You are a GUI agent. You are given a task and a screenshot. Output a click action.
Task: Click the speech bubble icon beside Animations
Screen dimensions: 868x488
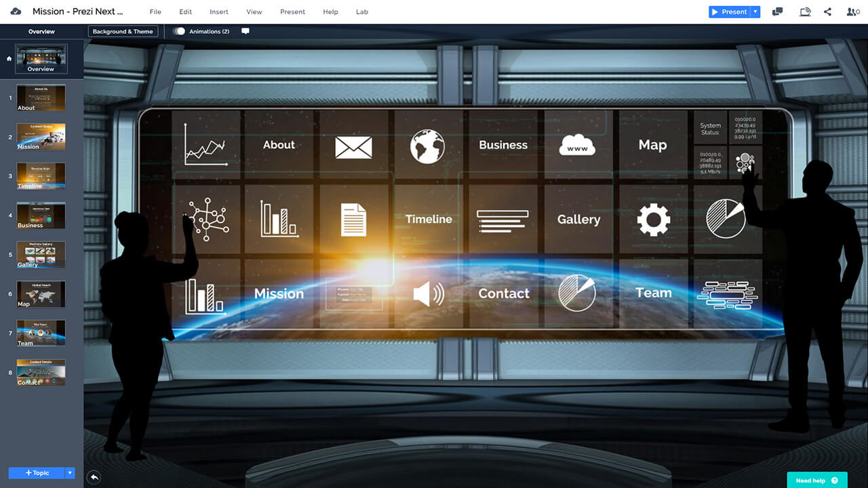point(245,31)
